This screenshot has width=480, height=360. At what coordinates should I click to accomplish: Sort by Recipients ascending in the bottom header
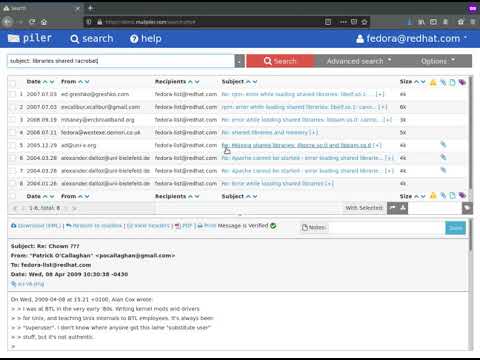190,197
